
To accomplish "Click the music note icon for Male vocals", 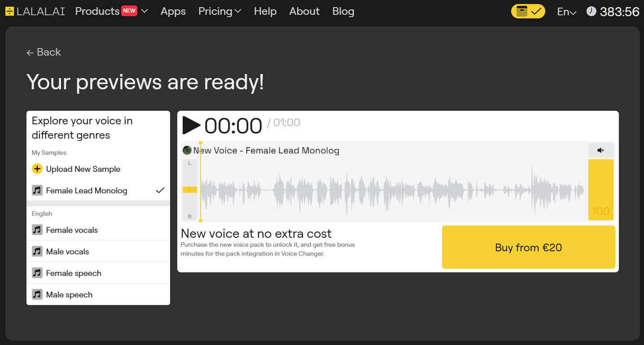I will [37, 252].
